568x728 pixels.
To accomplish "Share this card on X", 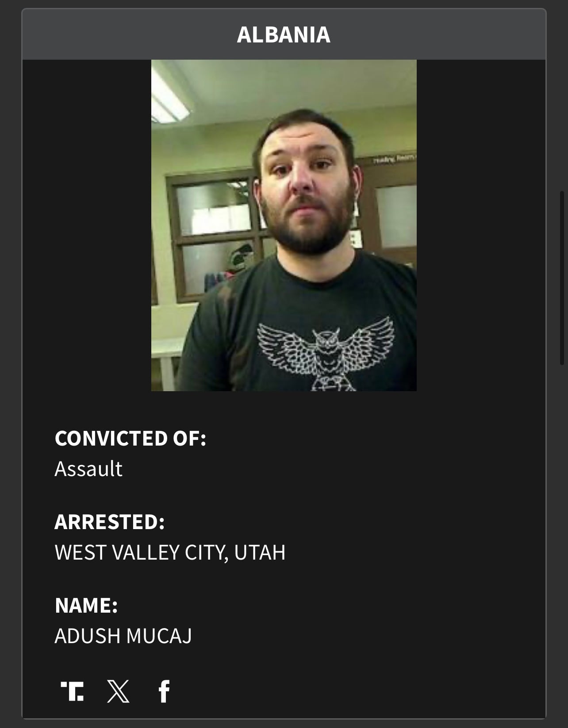I will (119, 691).
